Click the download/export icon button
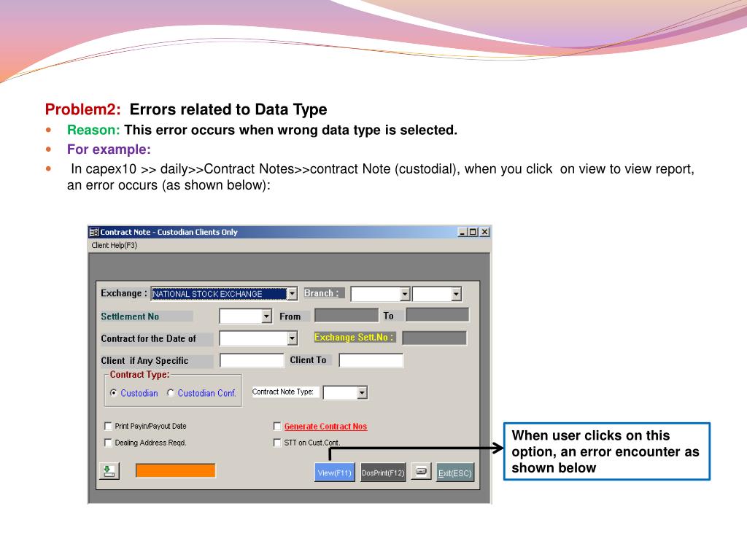This screenshot has width=747, height=560. [109, 471]
